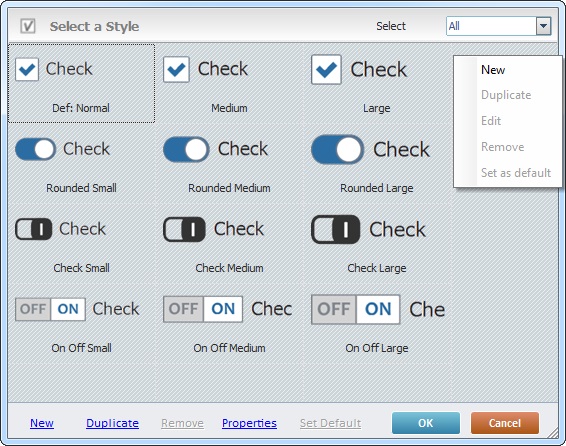The width and height of the screenshot is (566, 446).
Task: Click the All combo box field
Action: coord(498,26)
